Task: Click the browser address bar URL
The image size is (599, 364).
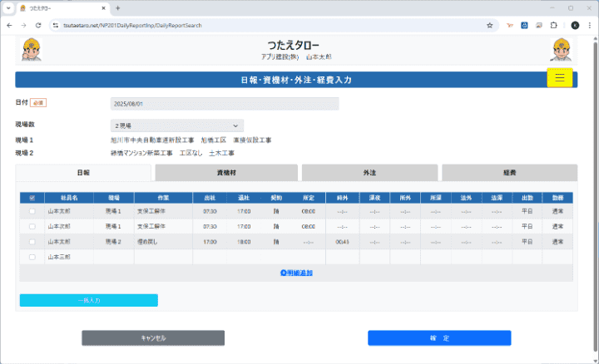Action: [x=132, y=25]
